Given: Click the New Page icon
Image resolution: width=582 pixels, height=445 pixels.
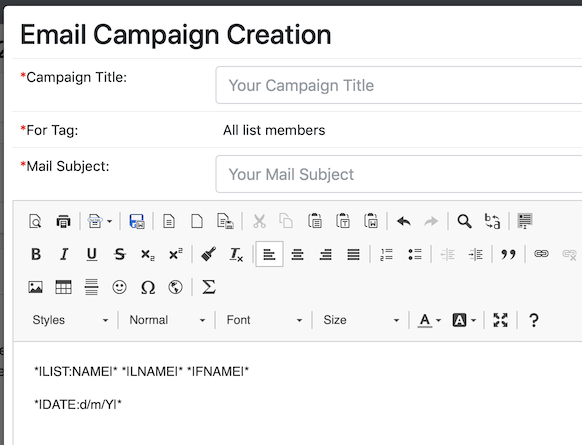Looking at the screenshot, I should 197,222.
